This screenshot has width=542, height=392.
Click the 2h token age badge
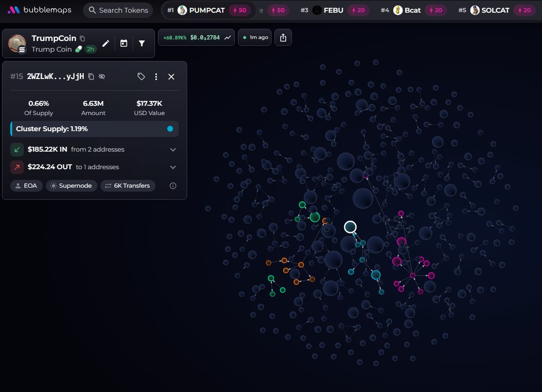91,49
